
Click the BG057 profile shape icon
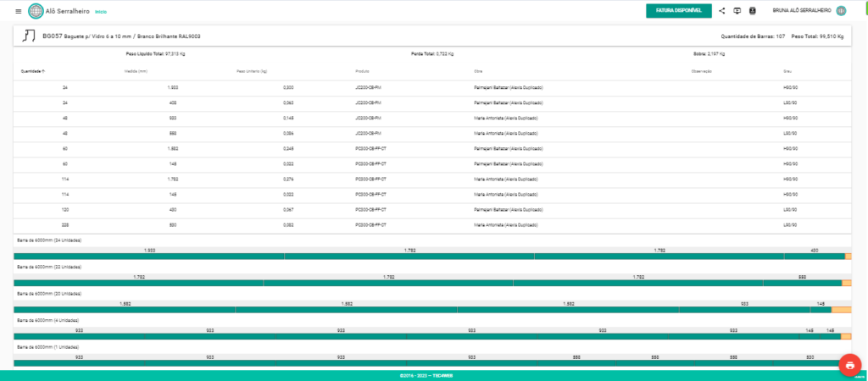pos(29,36)
